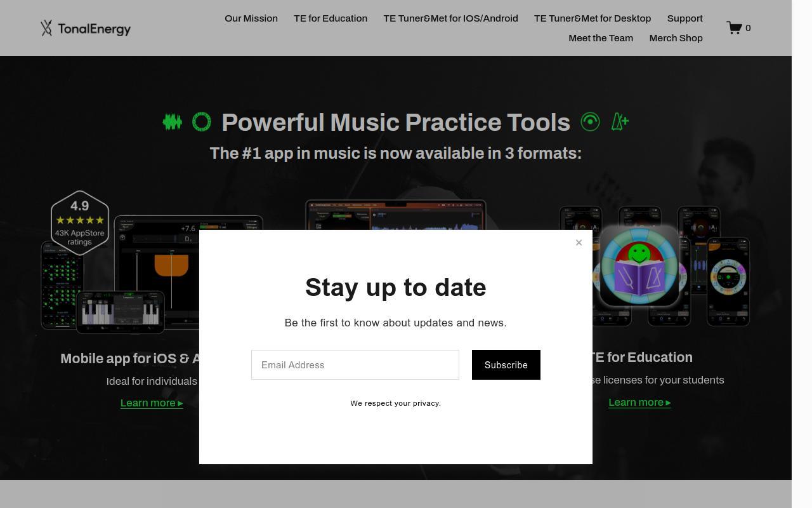Open TE Tuner&Met for IOS/Android page
The width and height of the screenshot is (812, 508).
450,18
